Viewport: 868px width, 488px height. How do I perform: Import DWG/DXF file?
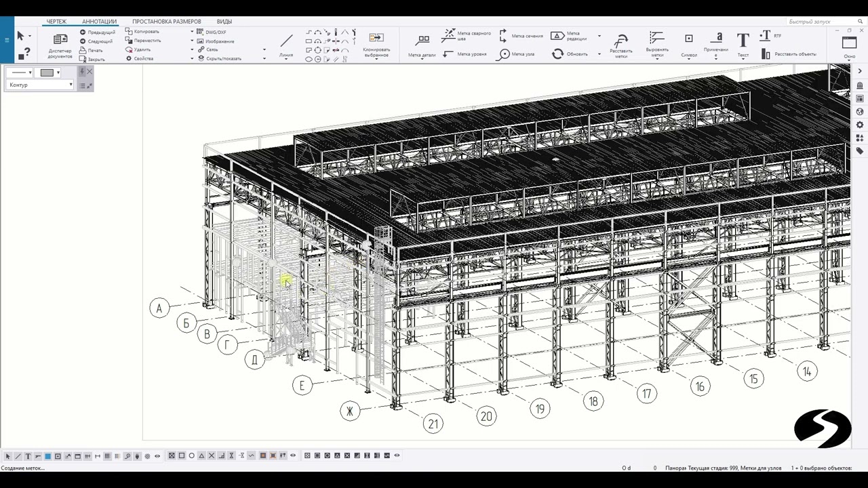click(x=211, y=32)
